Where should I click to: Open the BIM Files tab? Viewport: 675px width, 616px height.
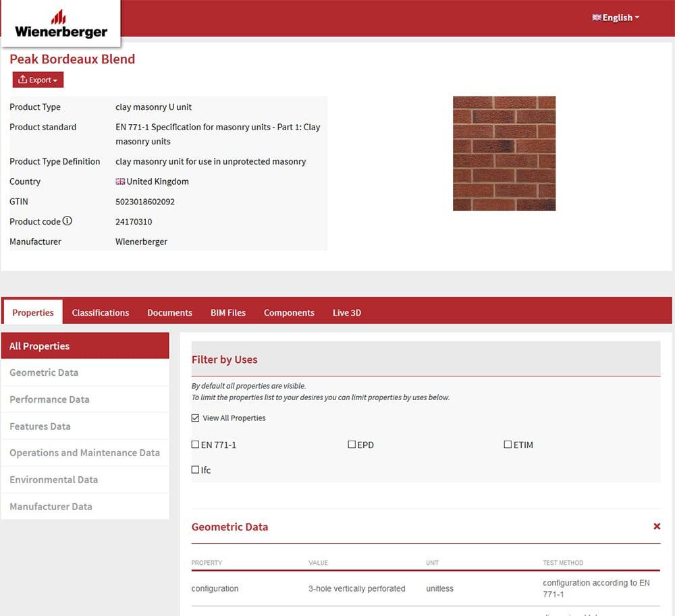pyautogui.click(x=228, y=313)
